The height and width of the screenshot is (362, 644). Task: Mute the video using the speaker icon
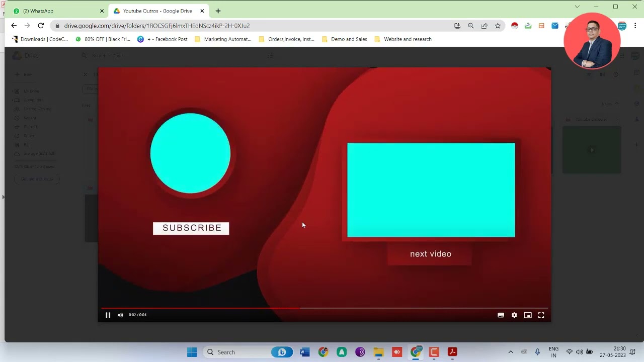(120, 315)
